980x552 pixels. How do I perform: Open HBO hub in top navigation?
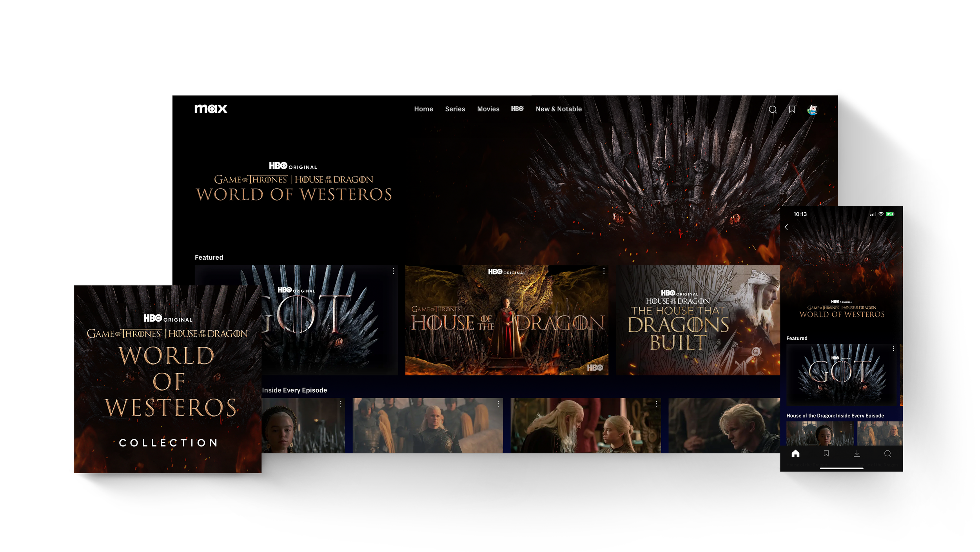517,109
